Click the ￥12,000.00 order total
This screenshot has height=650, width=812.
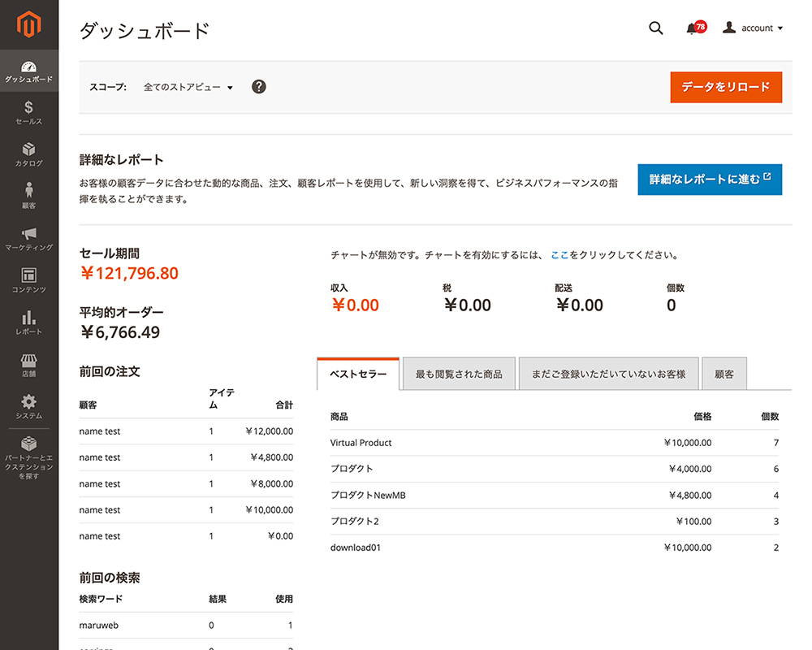click(x=269, y=431)
